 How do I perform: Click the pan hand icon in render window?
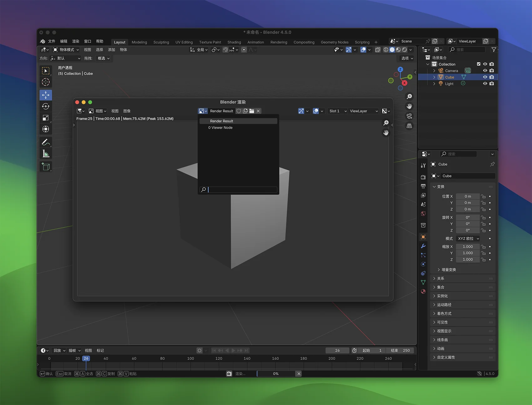(x=386, y=133)
